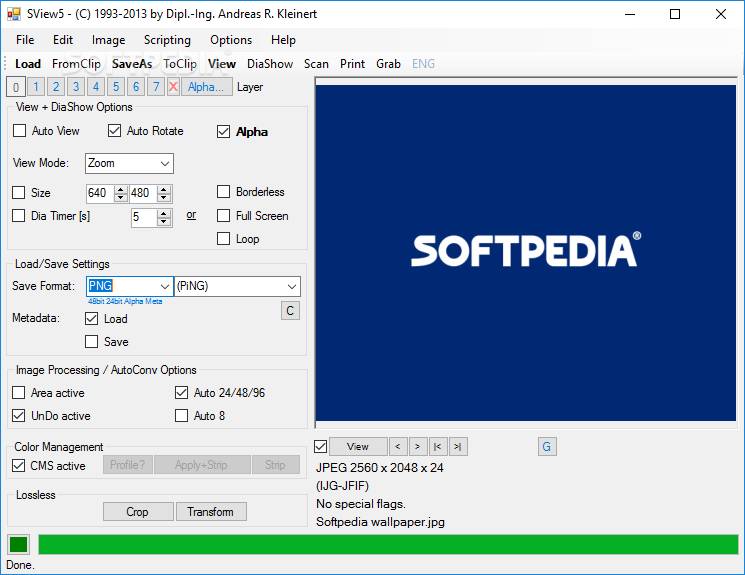Disable CMS active checkbox
745x575 pixels.
pos(19,466)
